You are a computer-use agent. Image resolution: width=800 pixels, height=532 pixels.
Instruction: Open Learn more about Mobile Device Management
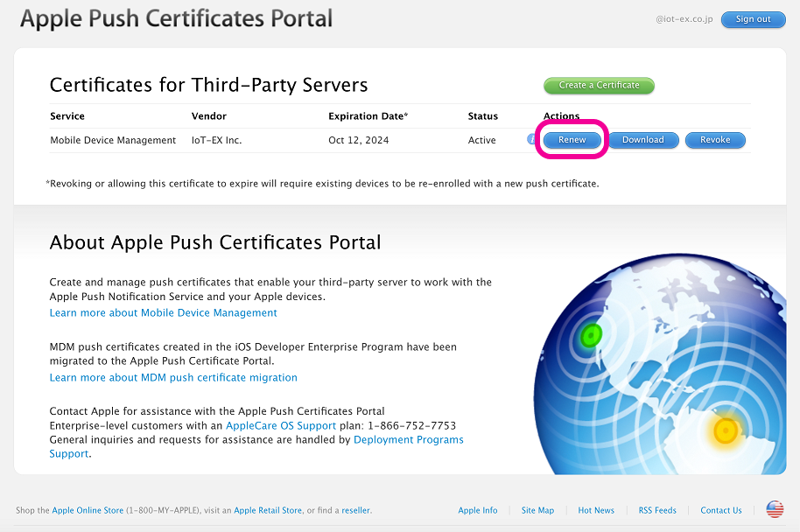[163, 312]
